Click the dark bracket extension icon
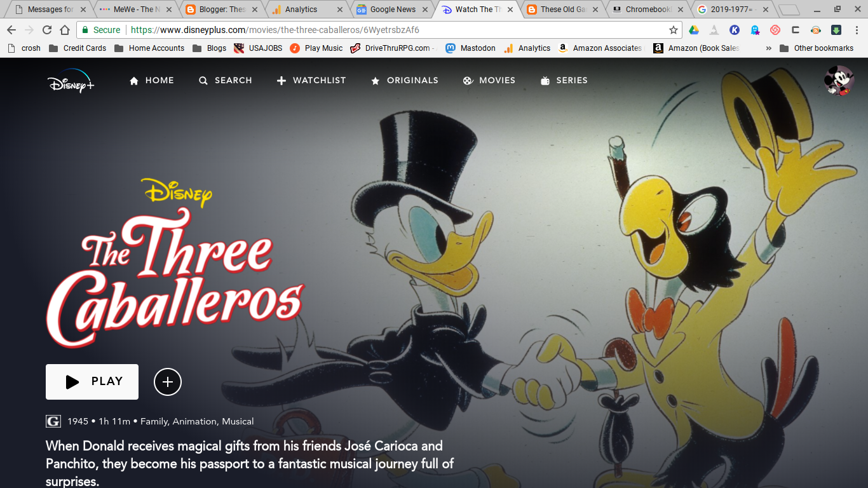 pos(796,30)
